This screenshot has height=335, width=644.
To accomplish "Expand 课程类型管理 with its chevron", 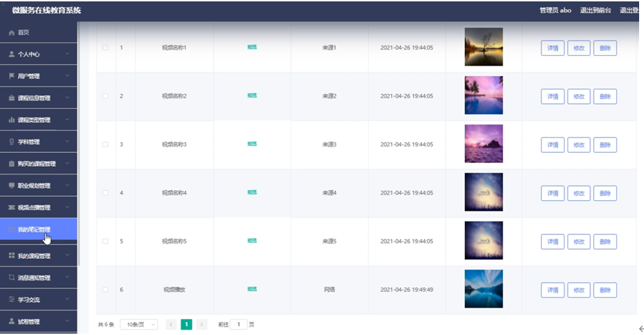I will click(68, 119).
